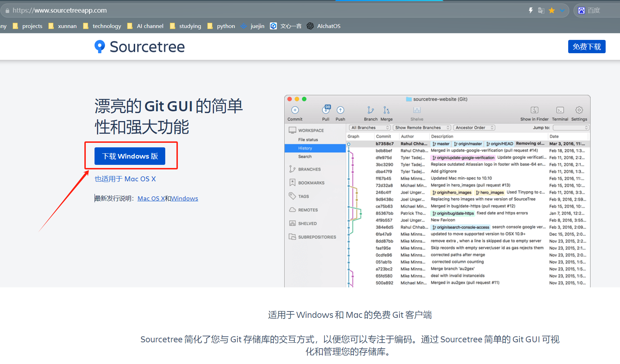The image size is (620, 364).
Task: Open the xunnan bookmark folder
Action: pyautogui.click(x=62, y=26)
